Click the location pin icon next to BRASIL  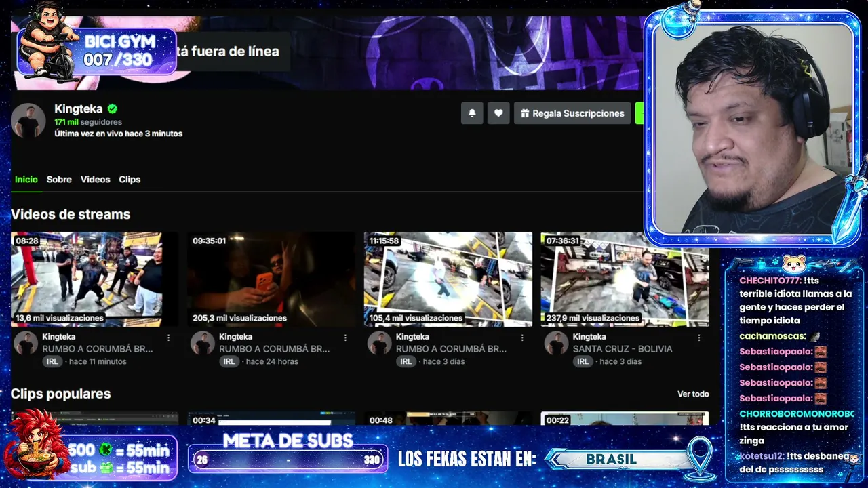click(x=700, y=457)
